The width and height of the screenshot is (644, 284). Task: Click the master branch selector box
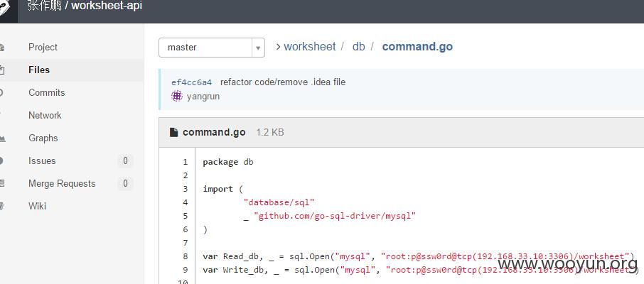tap(212, 48)
